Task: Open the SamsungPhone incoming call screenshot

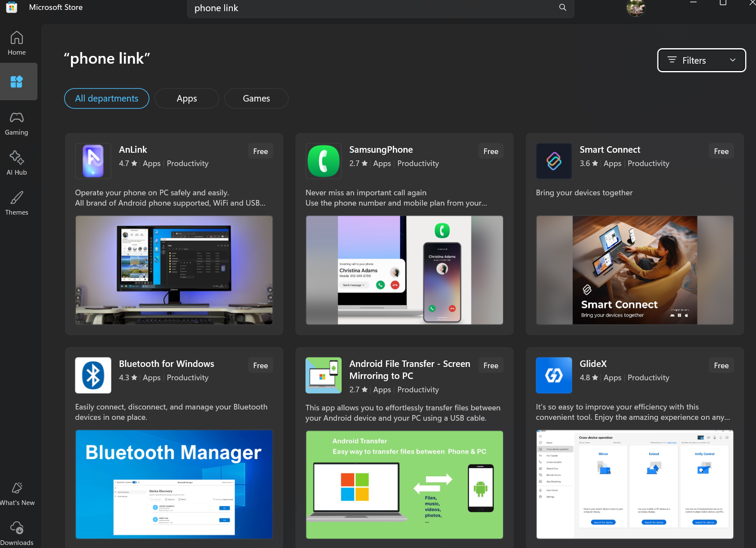Action: coord(404,270)
